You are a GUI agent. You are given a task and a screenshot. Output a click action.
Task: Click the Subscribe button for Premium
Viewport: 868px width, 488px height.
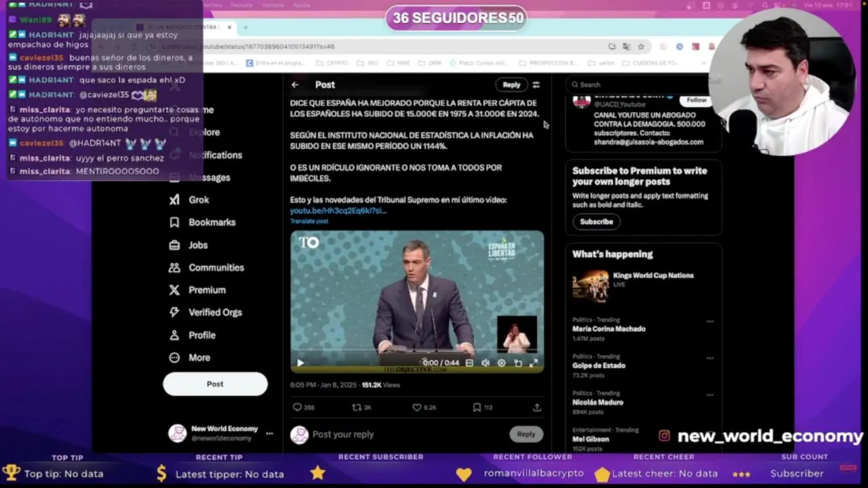coord(596,222)
